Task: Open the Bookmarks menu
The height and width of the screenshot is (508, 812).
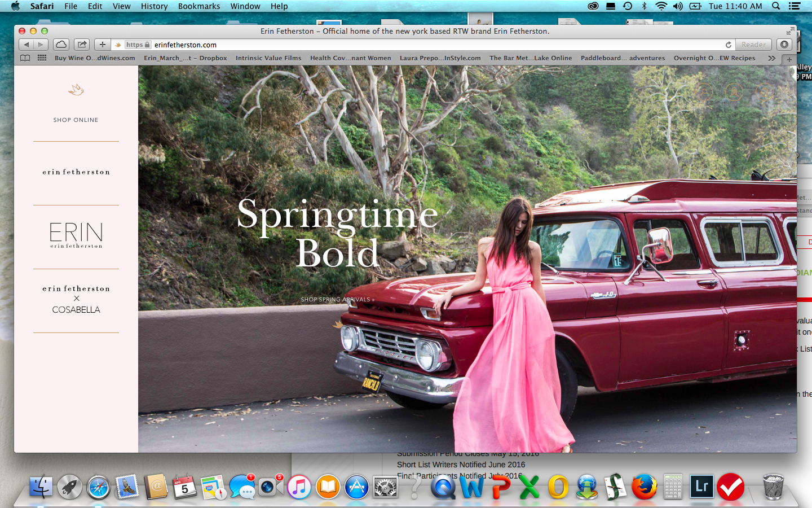Action: 199,6
